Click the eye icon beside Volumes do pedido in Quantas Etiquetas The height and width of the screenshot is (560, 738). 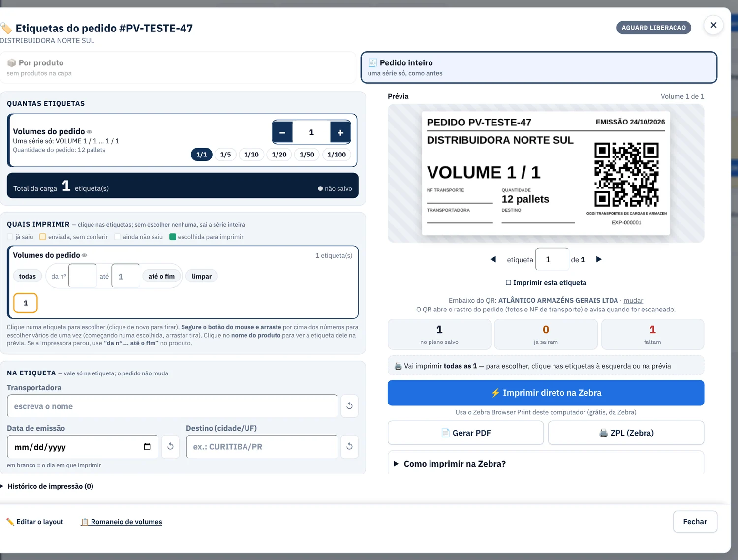click(x=90, y=132)
